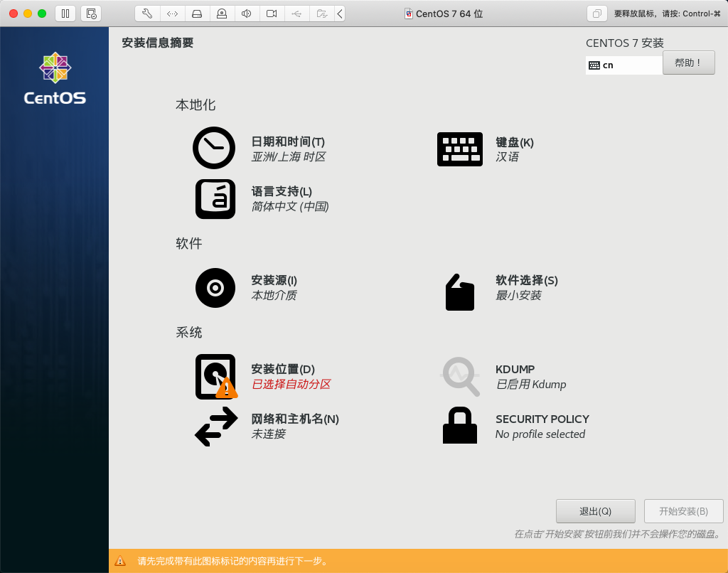Screen dimensions: 728x573
Task: Click the USB devices toolbar icon
Action: click(296, 14)
